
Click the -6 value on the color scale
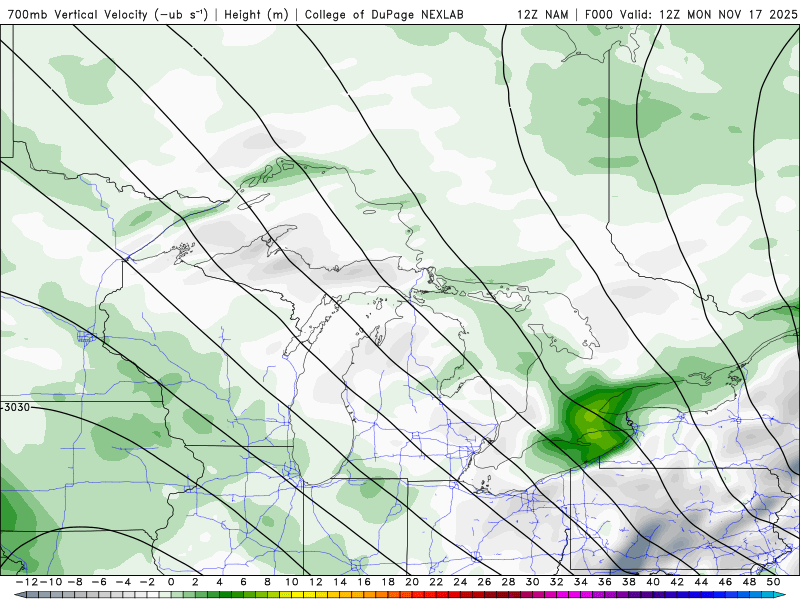(99, 582)
